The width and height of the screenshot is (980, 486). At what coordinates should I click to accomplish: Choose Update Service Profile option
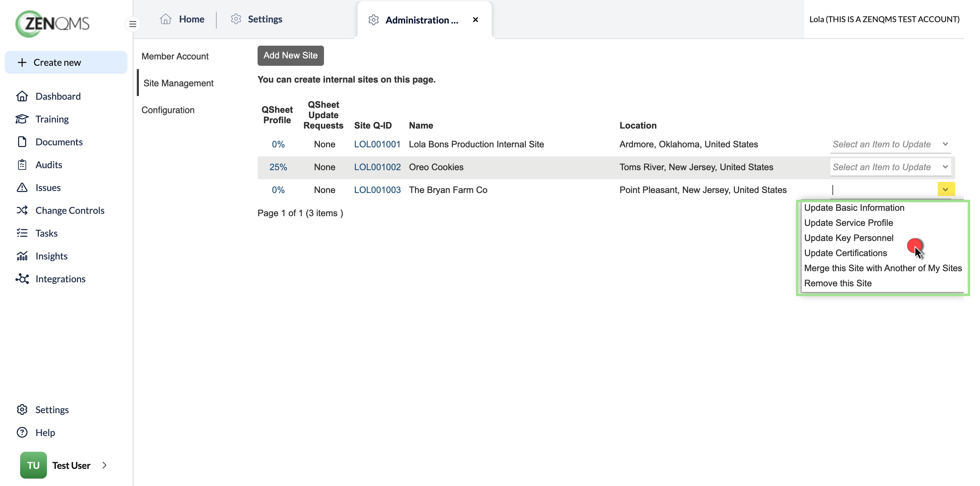tap(849, 223)
